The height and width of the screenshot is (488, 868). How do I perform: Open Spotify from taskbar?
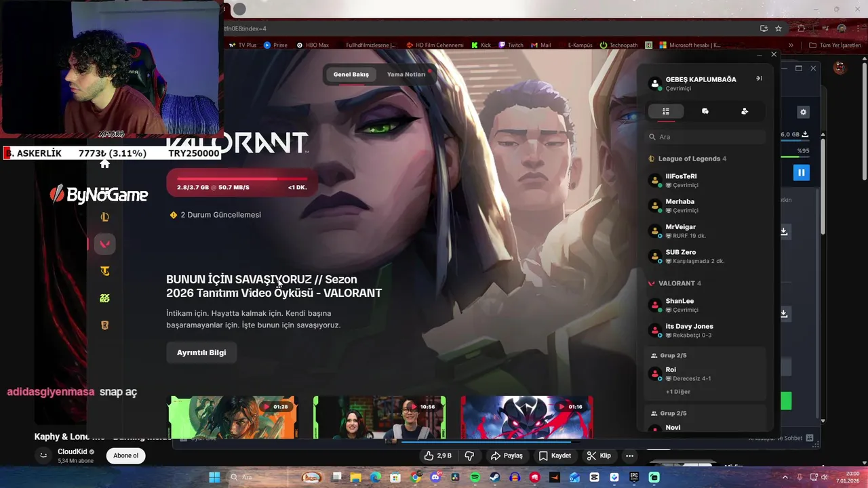[475, 477]
